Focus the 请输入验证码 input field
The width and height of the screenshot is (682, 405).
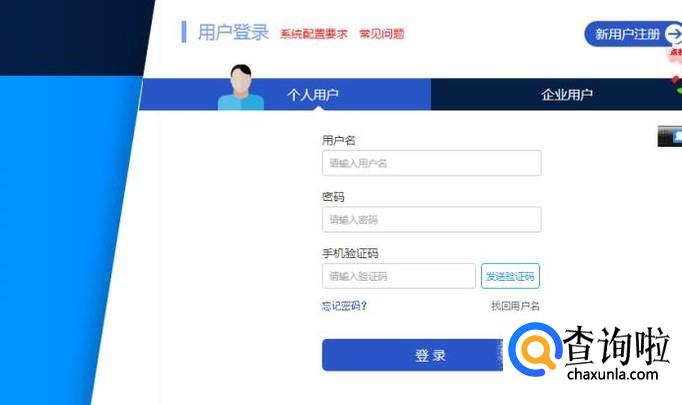(399, 276)
